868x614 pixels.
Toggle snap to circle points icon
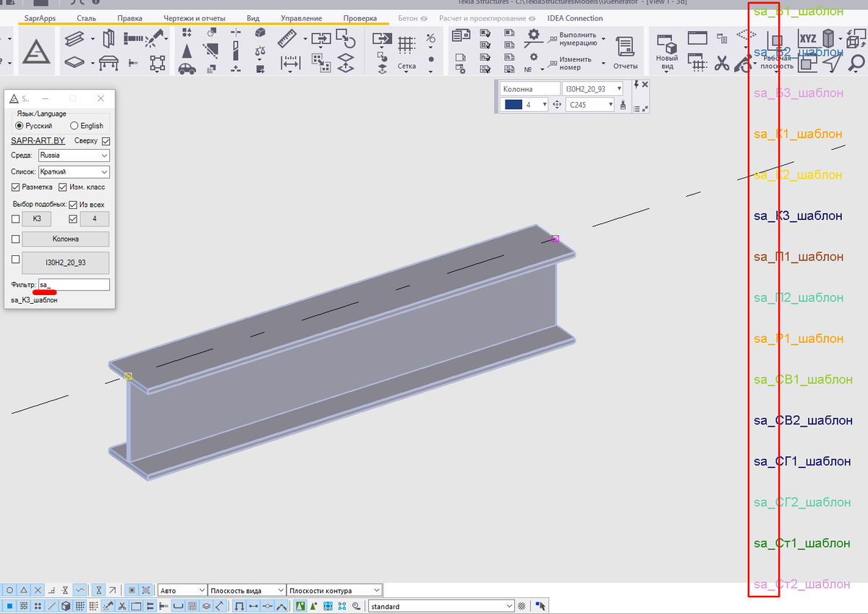[x=10, y=590]
